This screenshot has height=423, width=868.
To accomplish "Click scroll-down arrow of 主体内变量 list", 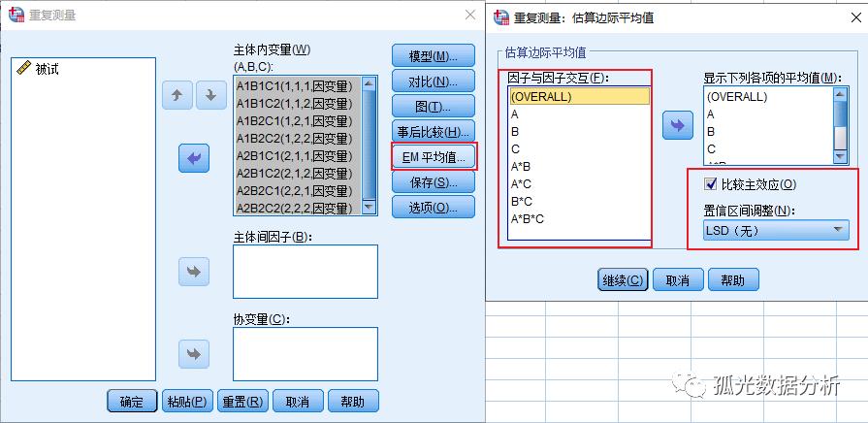I will coord(370,207).
